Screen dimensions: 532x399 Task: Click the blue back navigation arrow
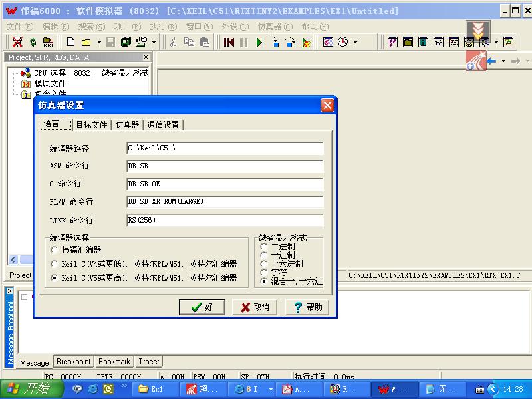491,61
